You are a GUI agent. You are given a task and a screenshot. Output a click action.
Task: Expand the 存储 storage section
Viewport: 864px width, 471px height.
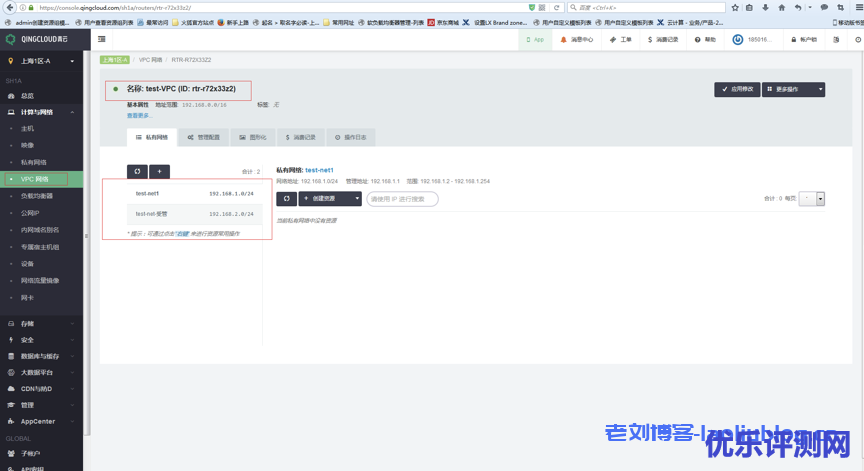click(x=41, y=323)
